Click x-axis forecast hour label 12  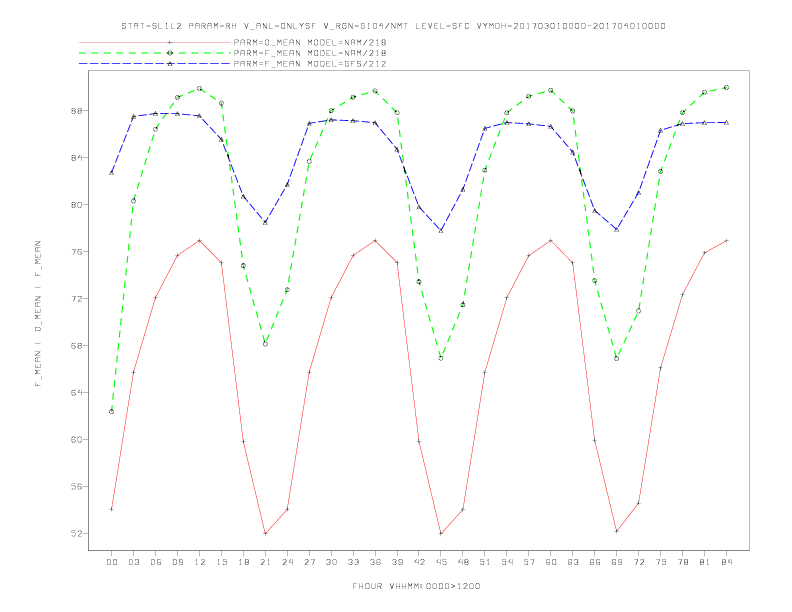pyautogui.click(x=200, y=562)
